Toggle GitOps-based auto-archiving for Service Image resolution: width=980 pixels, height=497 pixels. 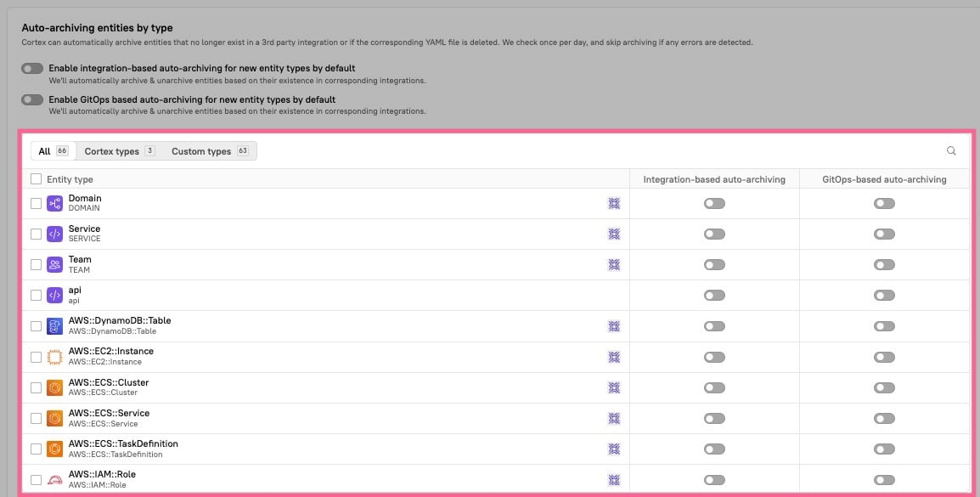(x=884, y=234)
